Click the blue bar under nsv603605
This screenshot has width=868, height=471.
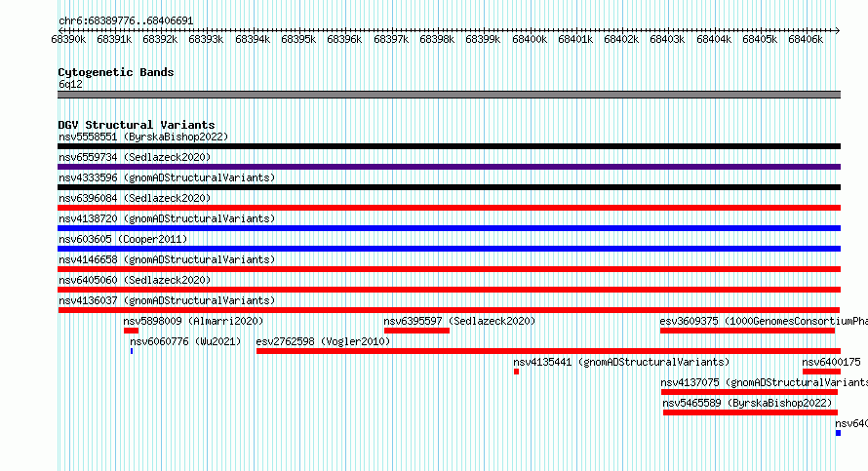coord(449,249)
